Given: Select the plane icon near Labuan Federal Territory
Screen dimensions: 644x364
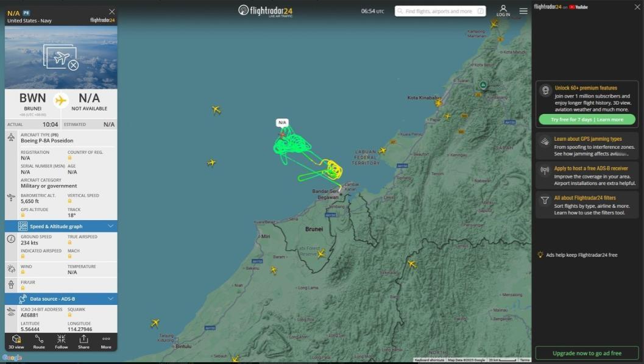Looking at the screenshot, I should (x=383, y=151).
